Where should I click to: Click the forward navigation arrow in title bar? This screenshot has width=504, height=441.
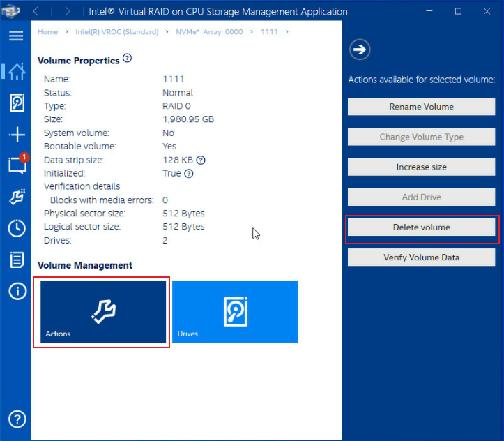click(x=67, y=12)
